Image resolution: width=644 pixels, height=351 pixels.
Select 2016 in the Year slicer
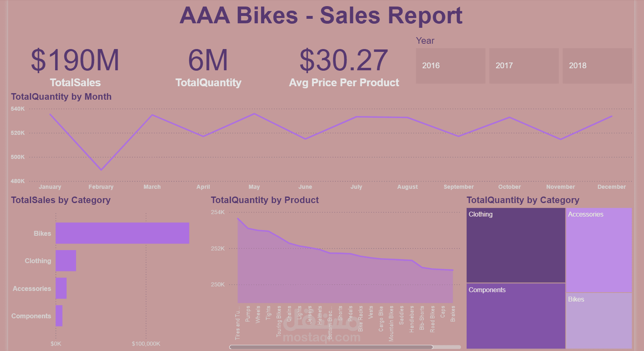[x=450, y=65]
